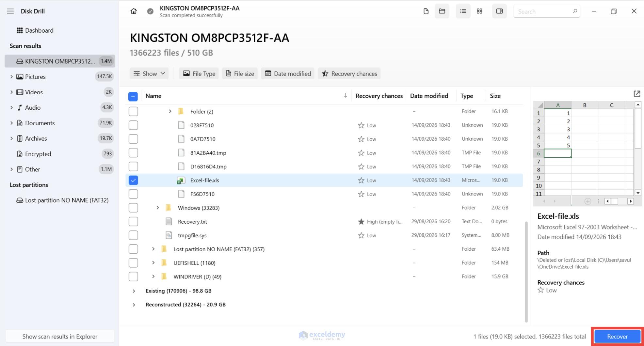This screenshot has width=644, height=346.
Task: Click the Recover button
Action: click(x=617, y=337)
